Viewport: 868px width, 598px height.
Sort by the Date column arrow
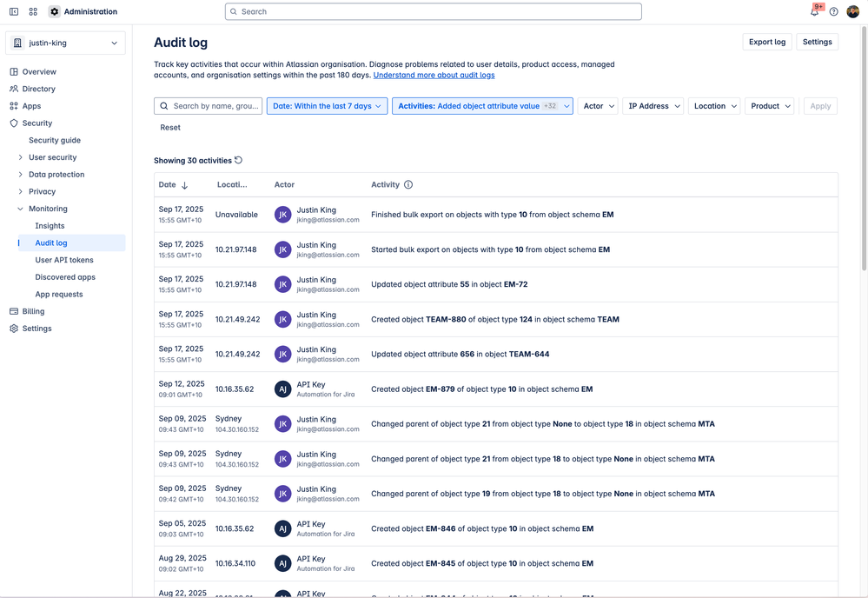coord(184,185)
